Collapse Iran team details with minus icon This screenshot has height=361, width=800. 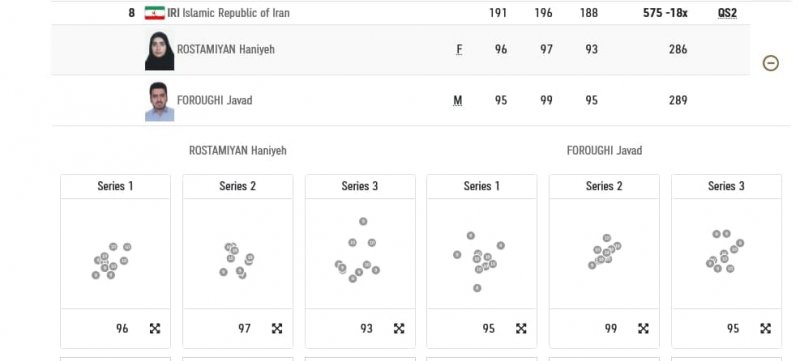click(770, 63)
